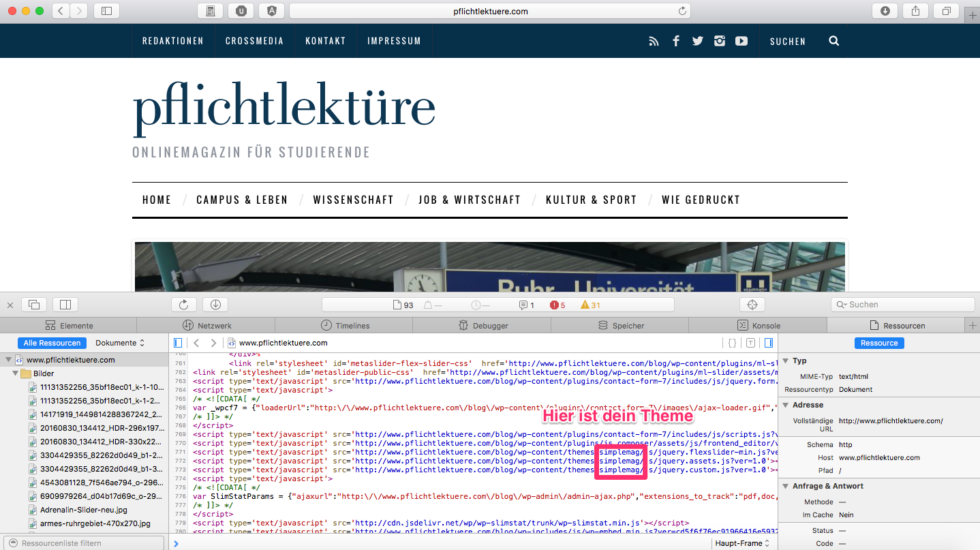Click the yellow warnings count indicator

pyautogui.click(x=590, y=305)
